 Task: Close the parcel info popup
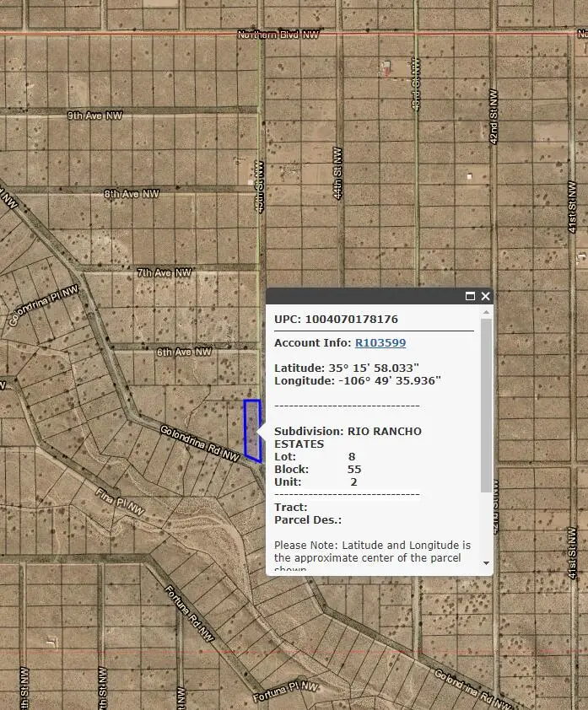485,296
